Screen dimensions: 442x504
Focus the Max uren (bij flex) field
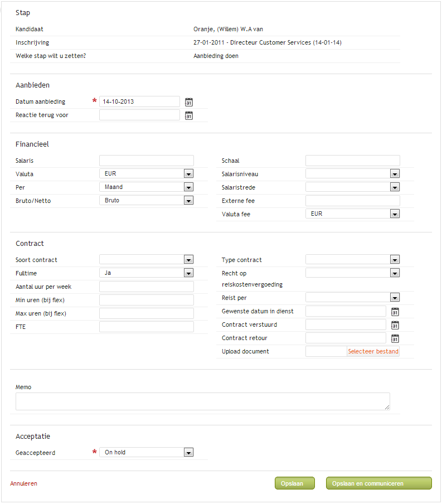pos(147,313)
